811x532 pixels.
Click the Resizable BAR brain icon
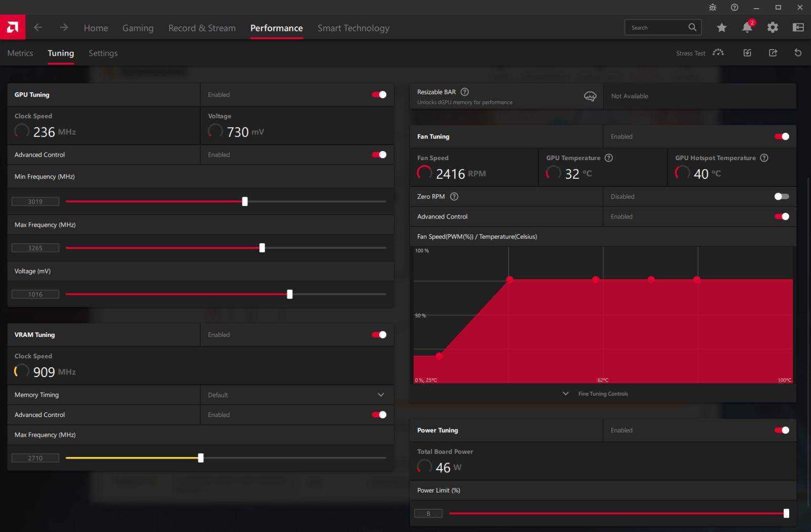coord(590,96)
